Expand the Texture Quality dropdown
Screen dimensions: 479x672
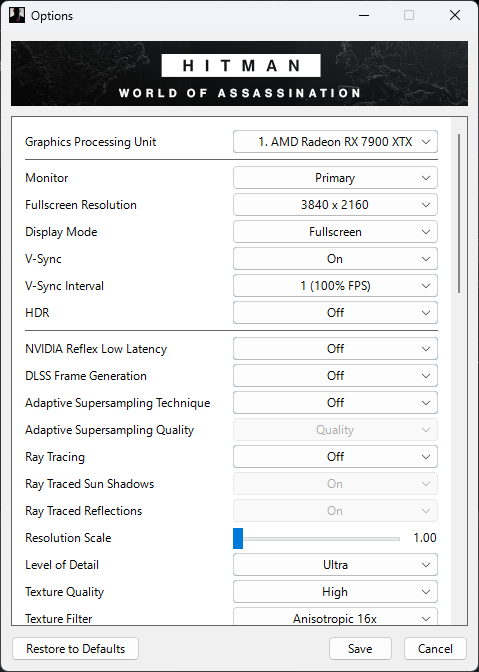click(335, 592)
